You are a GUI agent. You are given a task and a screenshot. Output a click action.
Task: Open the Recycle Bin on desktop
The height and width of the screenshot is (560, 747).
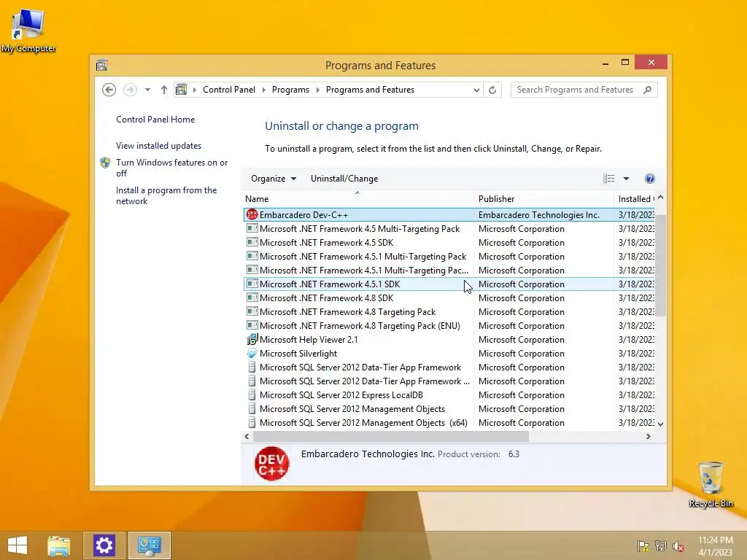(x=711, y=485)
